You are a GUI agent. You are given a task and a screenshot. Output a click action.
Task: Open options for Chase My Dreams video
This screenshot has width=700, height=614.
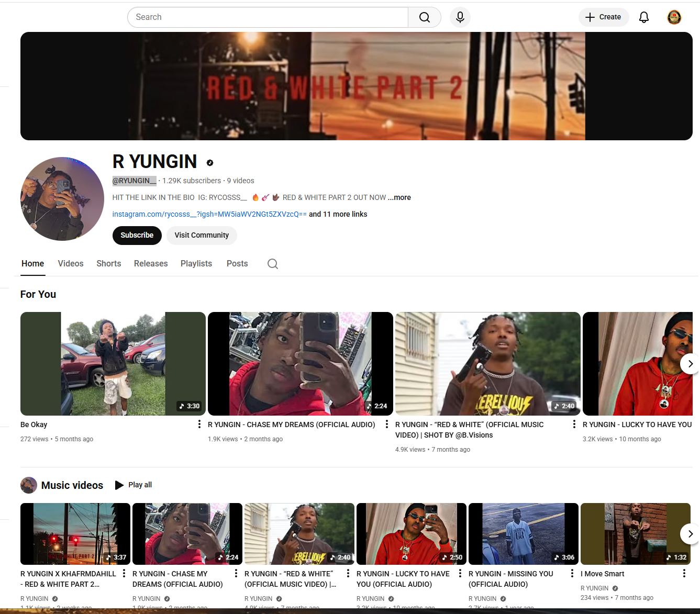pos(386,425)
